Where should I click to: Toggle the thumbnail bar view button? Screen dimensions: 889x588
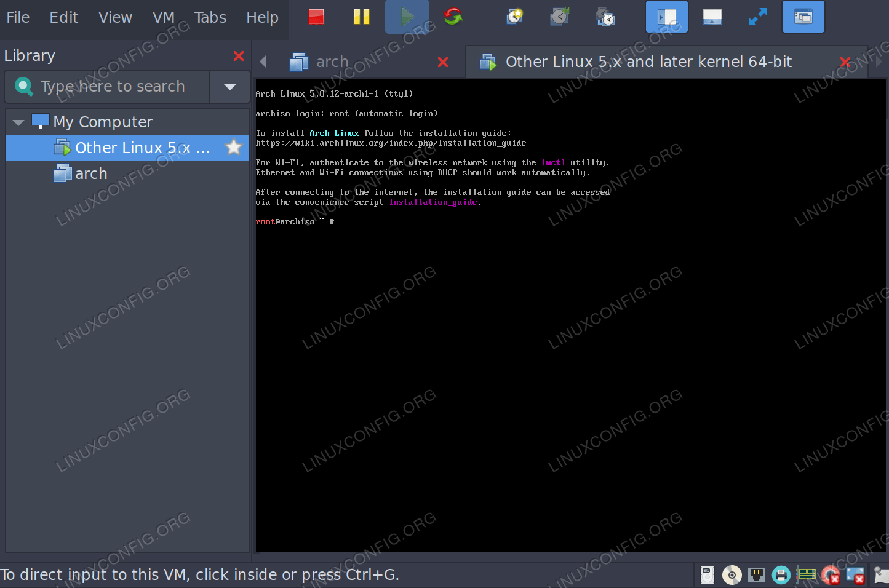tap(712, 17)
